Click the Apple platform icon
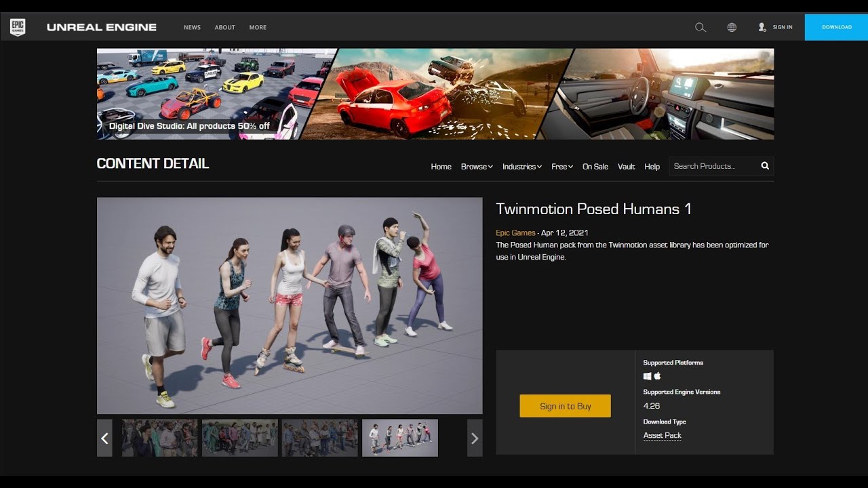This screenshot has width=868, height=488. (x=657, y=376)
